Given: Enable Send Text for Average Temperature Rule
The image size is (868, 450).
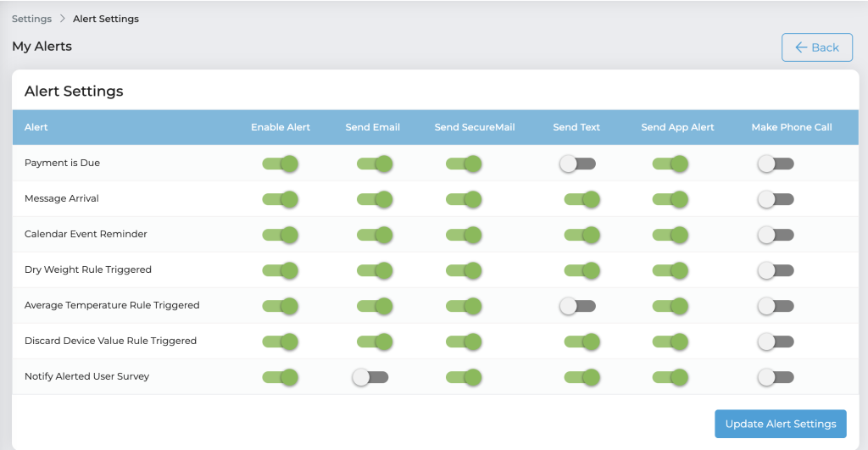Looking at the screenshot, I should (577, 306).
